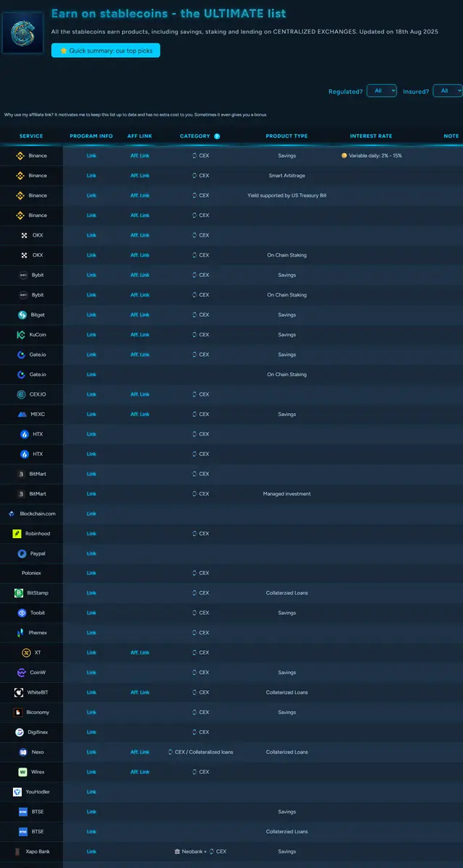The width and height of the screenshot is (463, 868).
Task: Click the Wirex logo
Action: [x=23, y=772]
